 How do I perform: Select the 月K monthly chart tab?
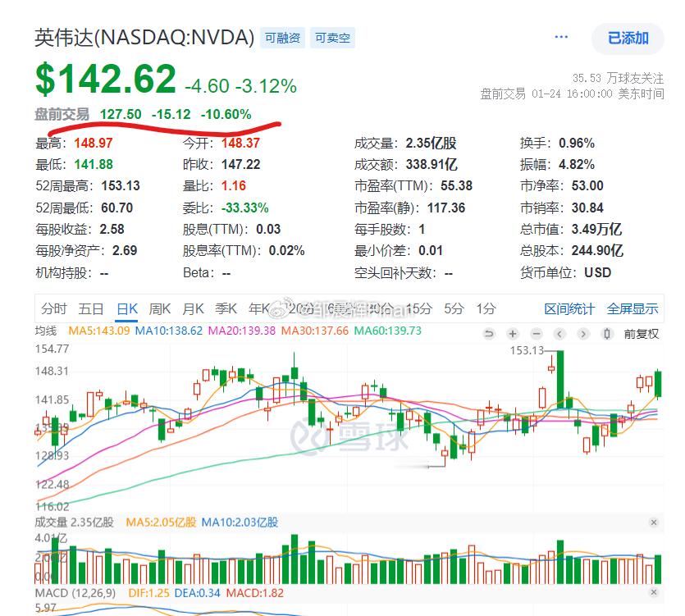193,309
